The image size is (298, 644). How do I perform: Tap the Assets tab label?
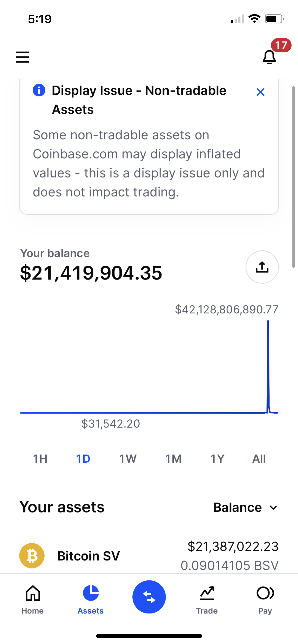[91, 611]
